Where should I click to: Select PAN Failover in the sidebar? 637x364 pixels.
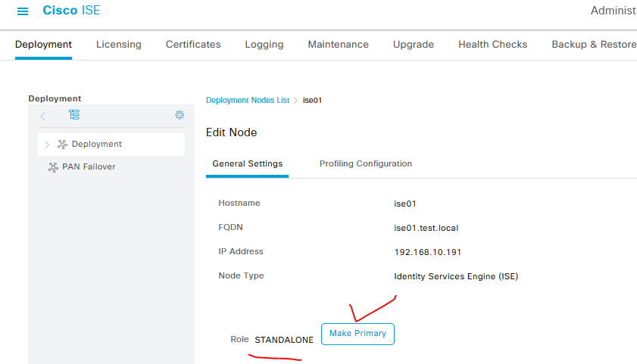89,166
